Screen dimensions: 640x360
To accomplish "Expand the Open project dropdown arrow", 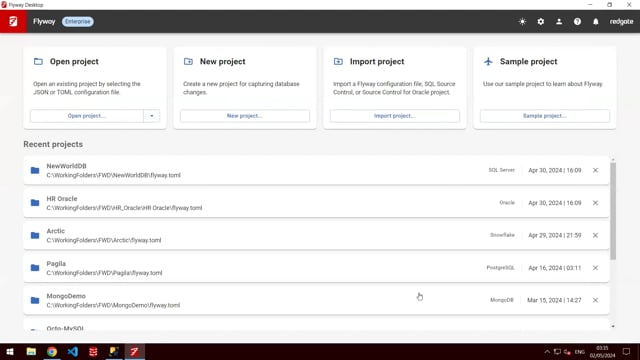I will pos(151,116).
